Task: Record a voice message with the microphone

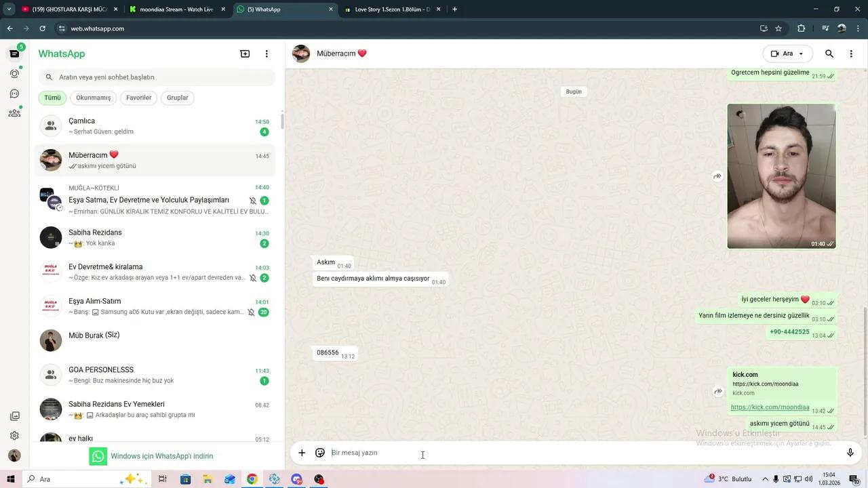Action: click(x=850, y=453)
